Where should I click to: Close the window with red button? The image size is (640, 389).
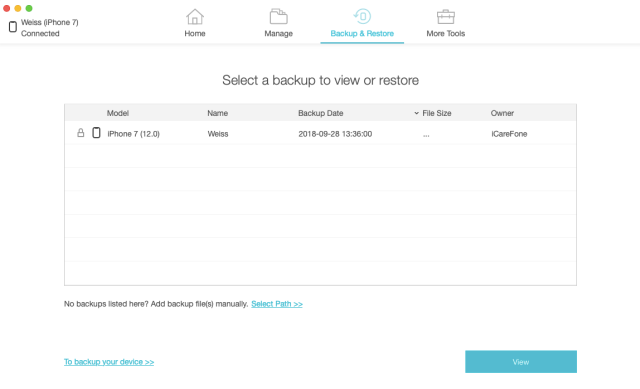click(7, 8)
